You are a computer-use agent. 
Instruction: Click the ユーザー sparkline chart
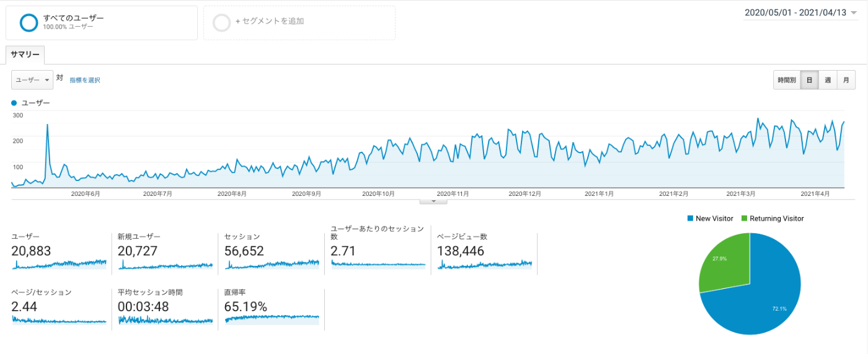(59, 265)
